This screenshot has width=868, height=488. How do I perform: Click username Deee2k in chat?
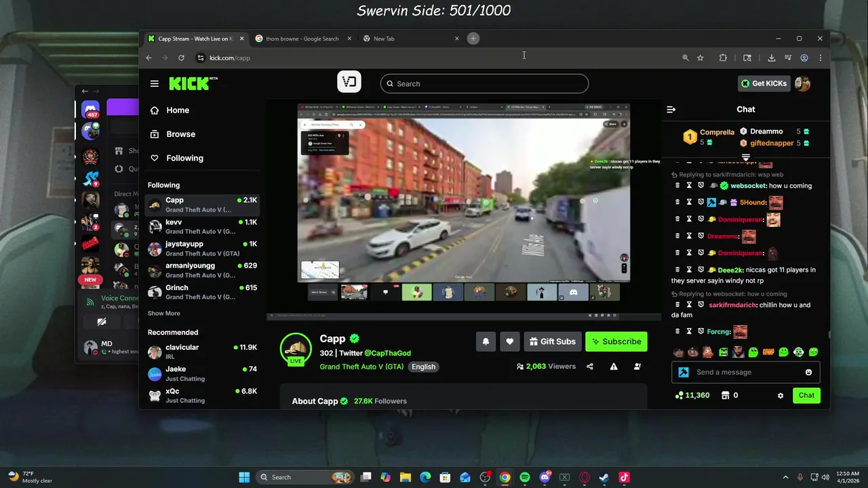coord(730,270)
